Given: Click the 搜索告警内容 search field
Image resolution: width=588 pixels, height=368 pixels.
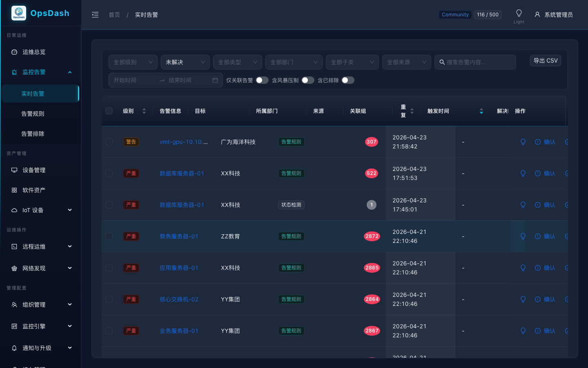Looking at the screenshot, I should click(x=475, y=62).
